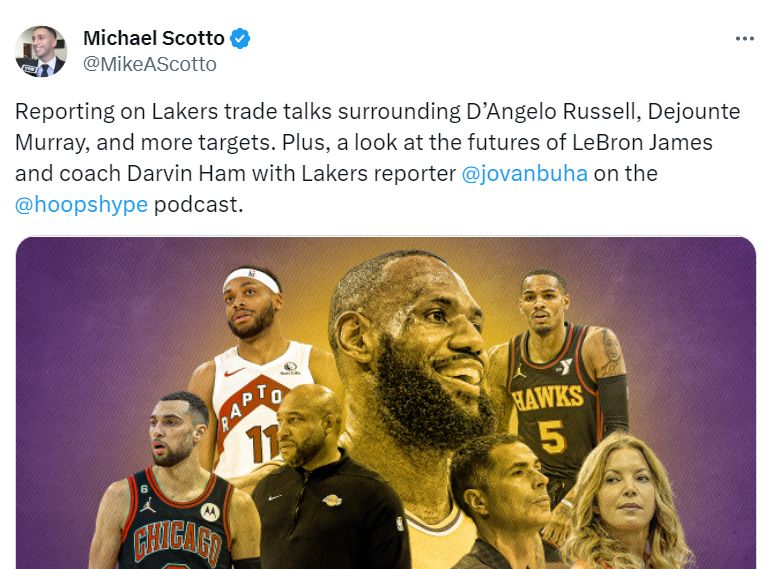Click the Motorola patch on Chicago jersey
The image size is (770, 569).
[x=210, y=512]
